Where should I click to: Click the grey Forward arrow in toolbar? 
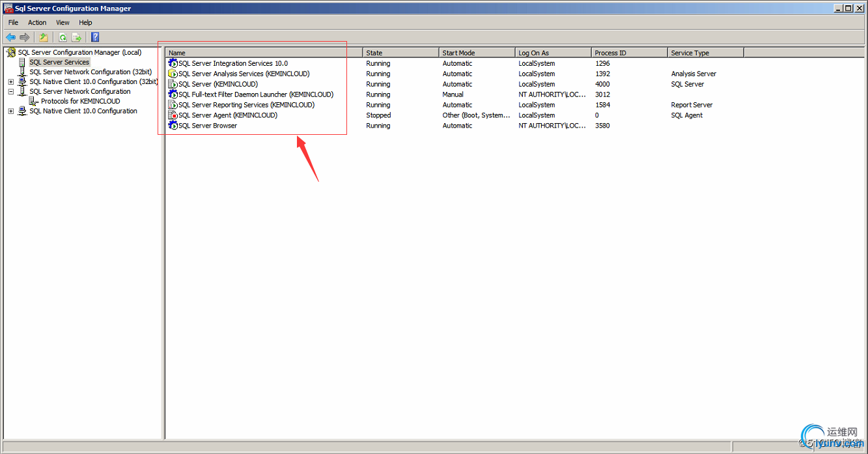25,37
